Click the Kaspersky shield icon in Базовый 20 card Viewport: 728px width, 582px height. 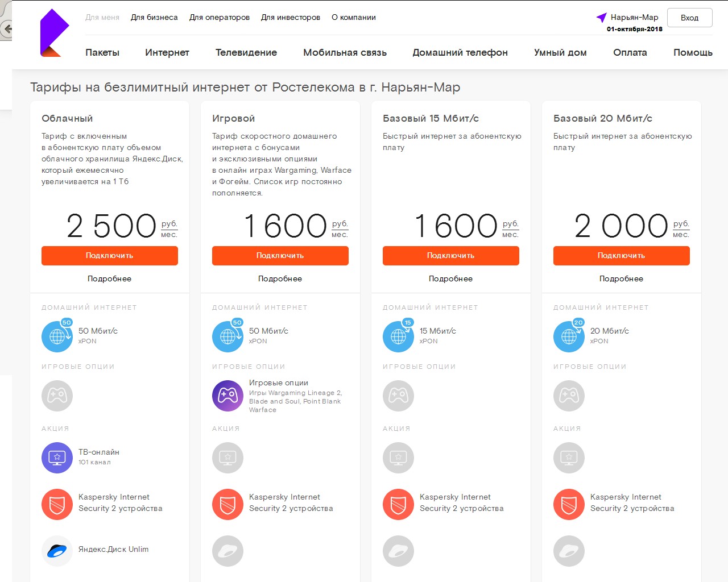coord(569,504)
